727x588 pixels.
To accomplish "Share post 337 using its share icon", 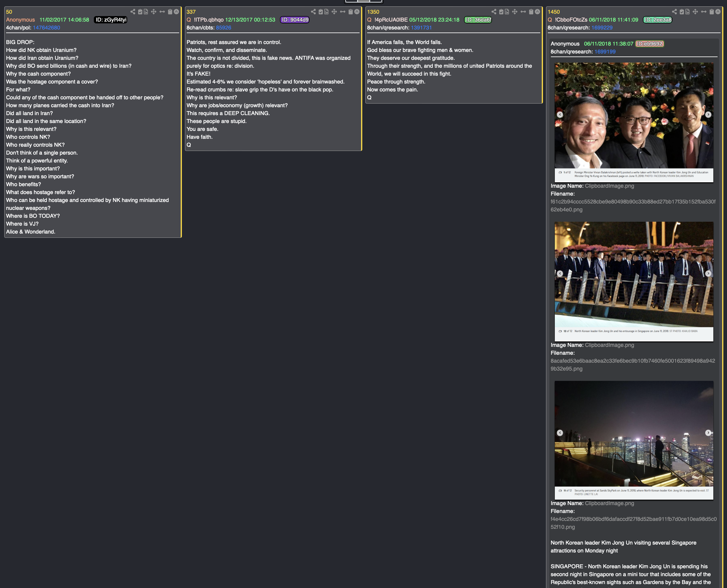I will pyautogui.click(x=313, y=12).
